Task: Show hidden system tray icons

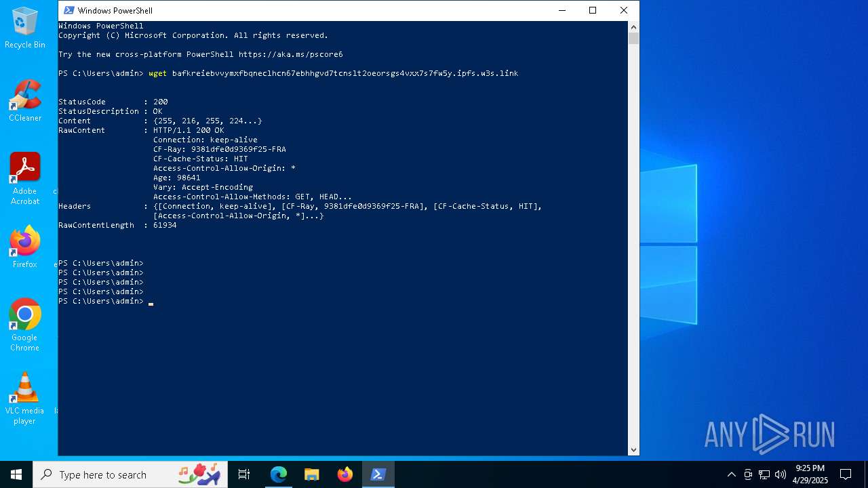Action: click(731, 474)
